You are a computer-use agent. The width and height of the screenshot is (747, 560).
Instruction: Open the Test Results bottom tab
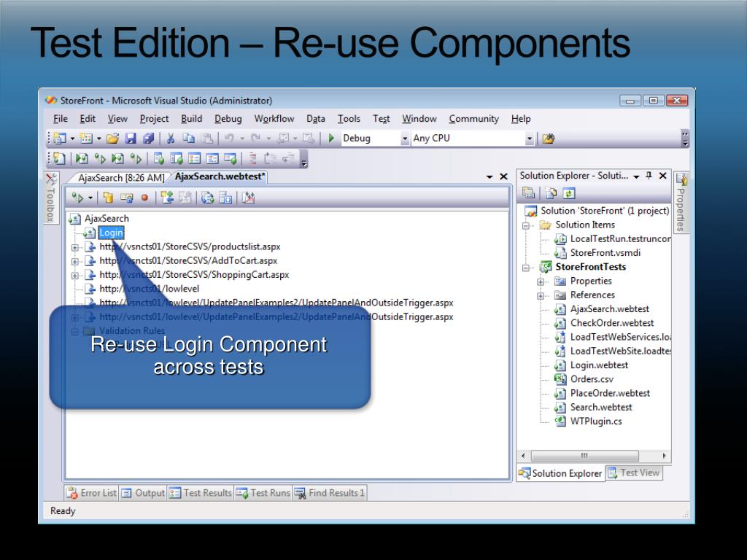coord(201,493)
